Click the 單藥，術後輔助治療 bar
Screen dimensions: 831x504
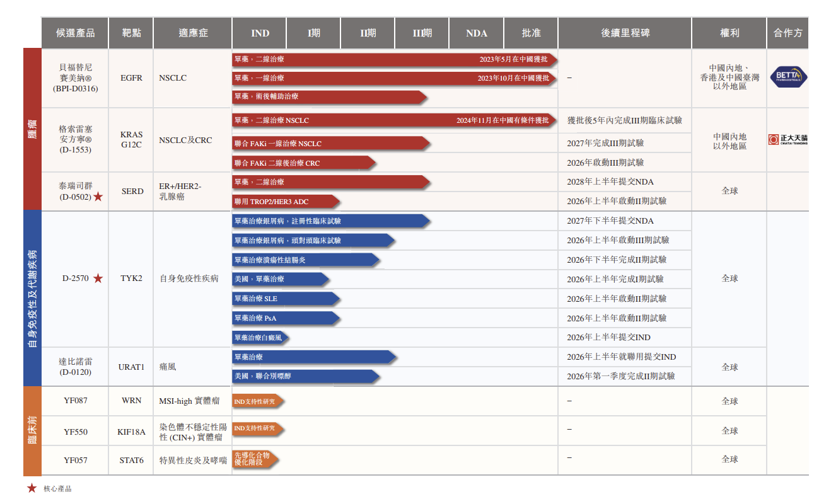[330, 96]
